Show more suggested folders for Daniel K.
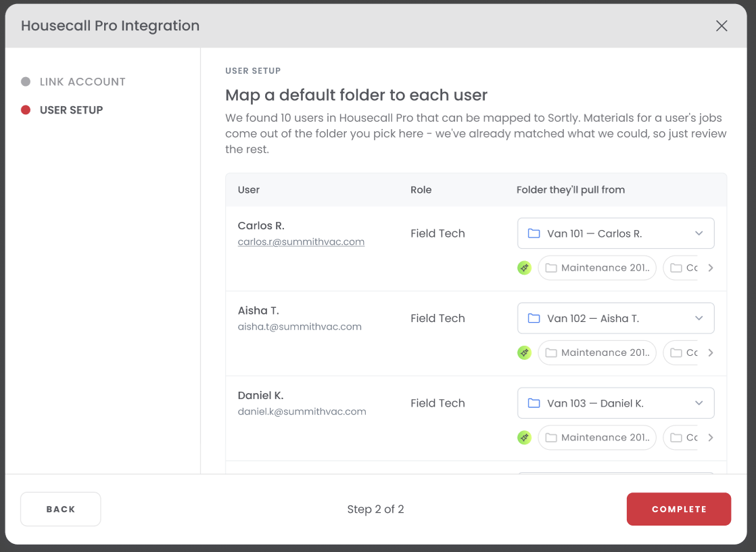 pyautogui.click(x=710, y=438)
